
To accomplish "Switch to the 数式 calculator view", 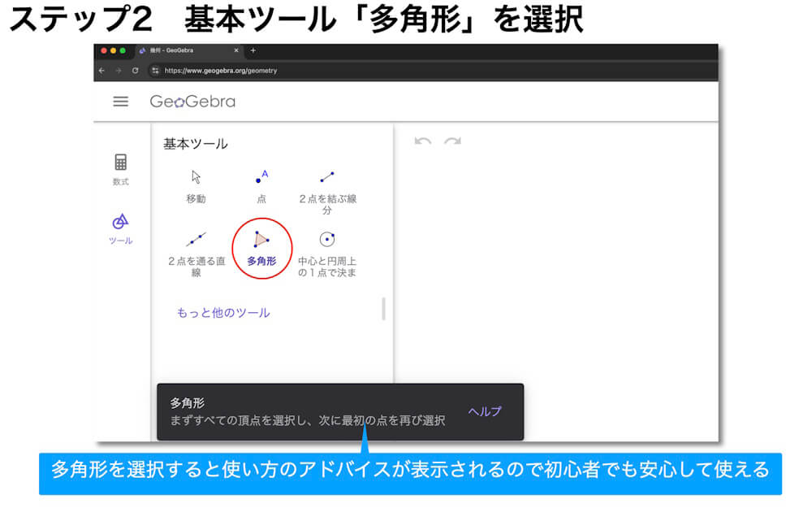I will coord(121,169).
